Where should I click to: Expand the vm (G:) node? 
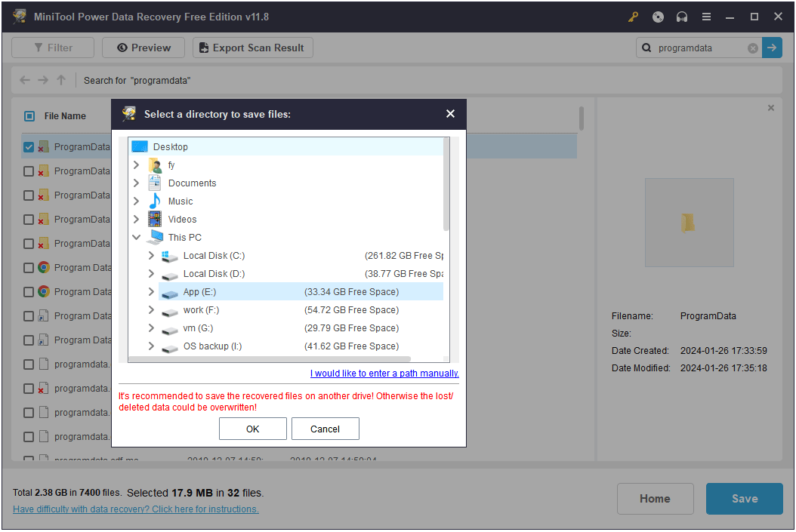151,328
